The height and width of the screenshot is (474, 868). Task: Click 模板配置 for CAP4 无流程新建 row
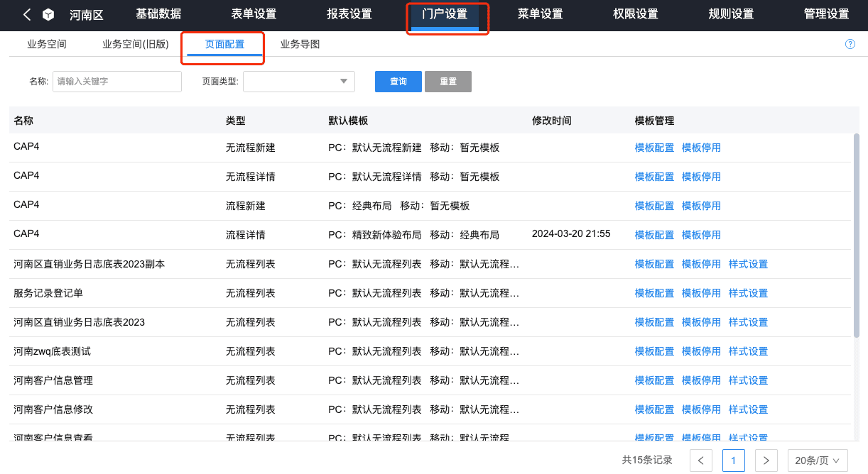(654, 148)
